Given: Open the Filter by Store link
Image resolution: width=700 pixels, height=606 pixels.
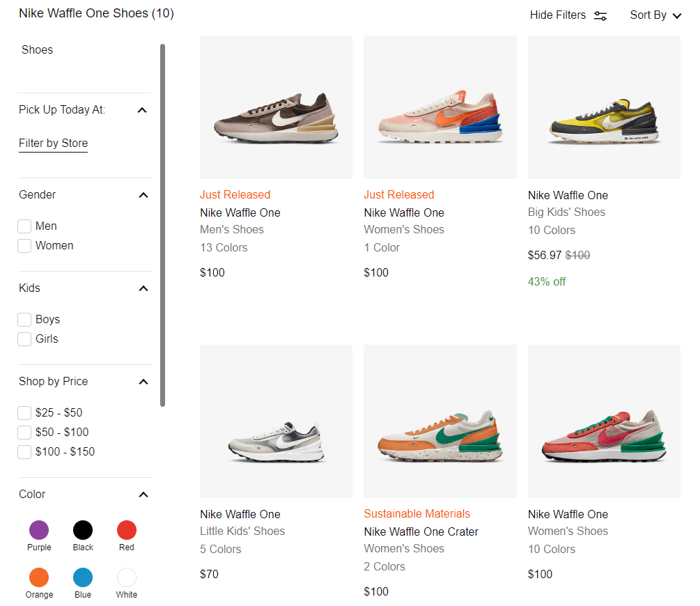Looking at the screenshot, I should (53, 143).
